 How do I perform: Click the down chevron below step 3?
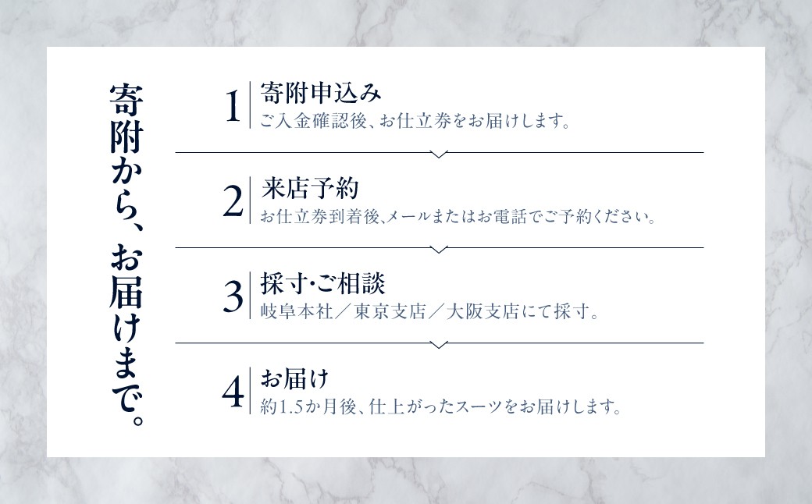click(439, 344)
